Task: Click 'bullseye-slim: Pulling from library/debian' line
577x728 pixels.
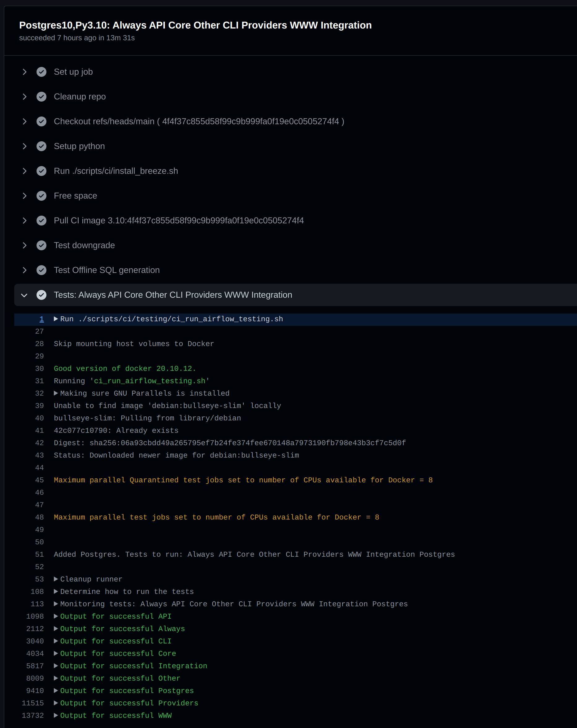Action: coord(147,418)
